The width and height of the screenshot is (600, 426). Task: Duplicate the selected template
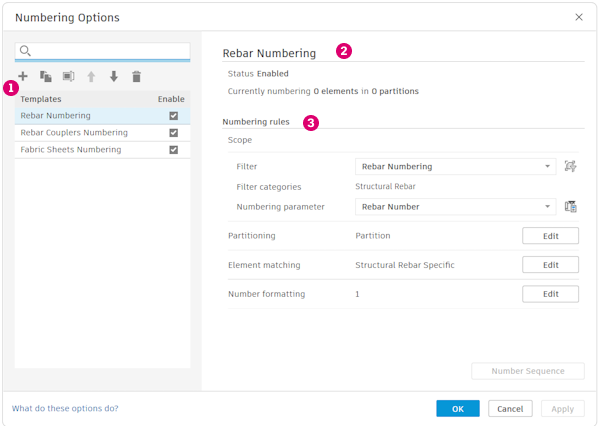(x=46, y=76)
